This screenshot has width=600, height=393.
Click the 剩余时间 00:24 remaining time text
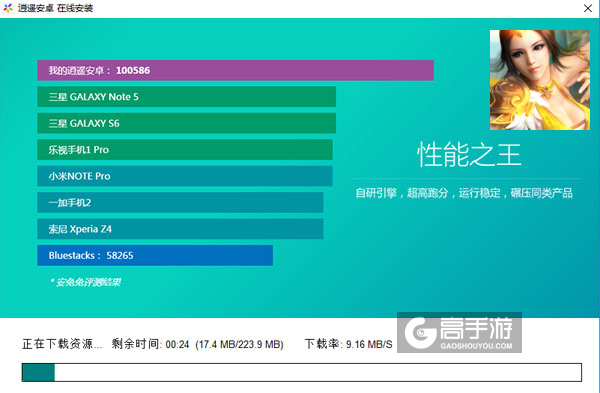tap(150, 344)
